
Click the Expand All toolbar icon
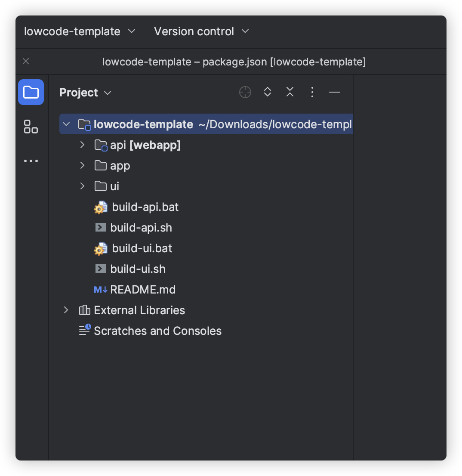[268, 92]
